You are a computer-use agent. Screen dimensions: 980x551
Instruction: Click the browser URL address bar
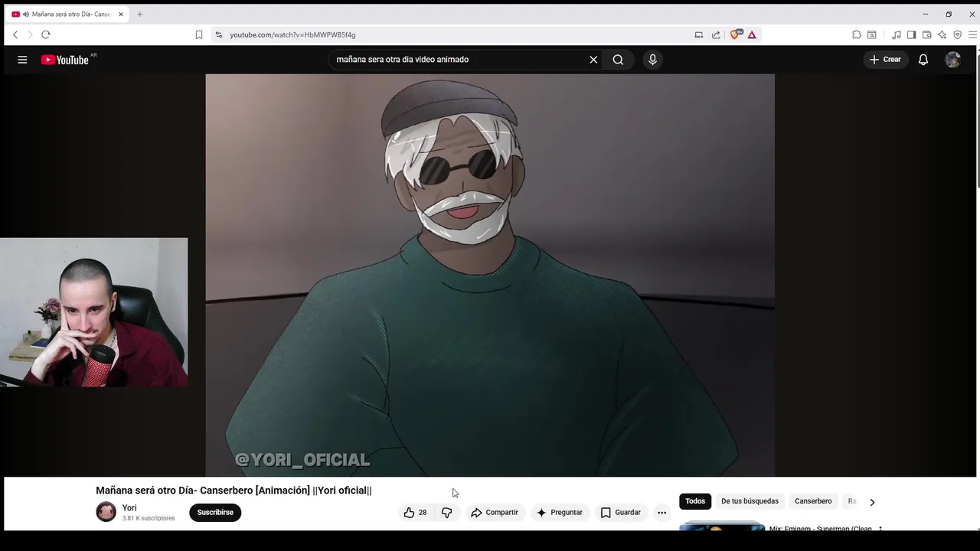[459, 34]
